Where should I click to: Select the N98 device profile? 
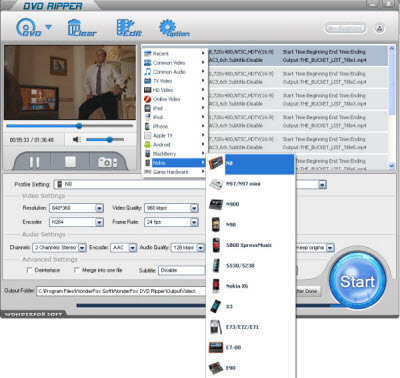point(251,225)
